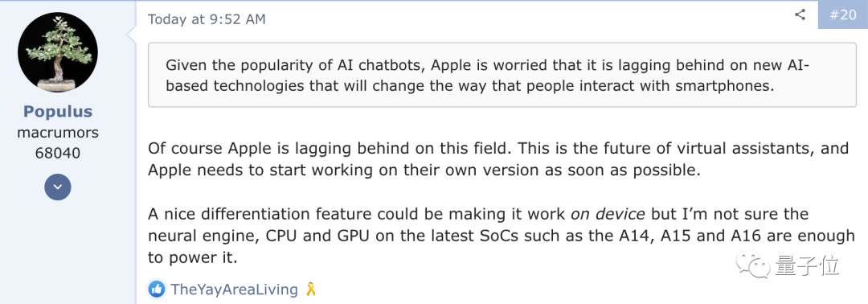Open the Populus username profile link
The height and width of the screenshot is (304, 868).
[58, 112]
